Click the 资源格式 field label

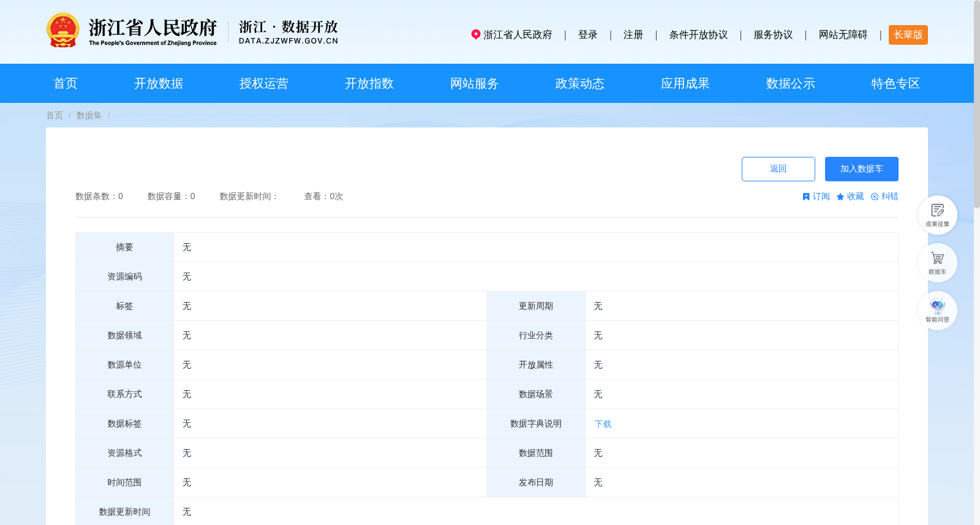pos(124,453)
